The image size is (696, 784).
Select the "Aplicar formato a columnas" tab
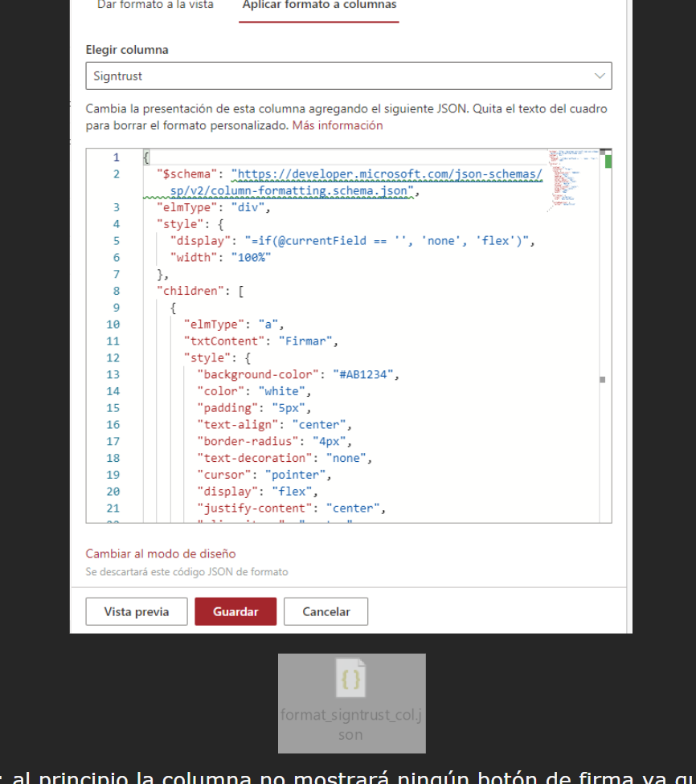(x=319, y=6)
